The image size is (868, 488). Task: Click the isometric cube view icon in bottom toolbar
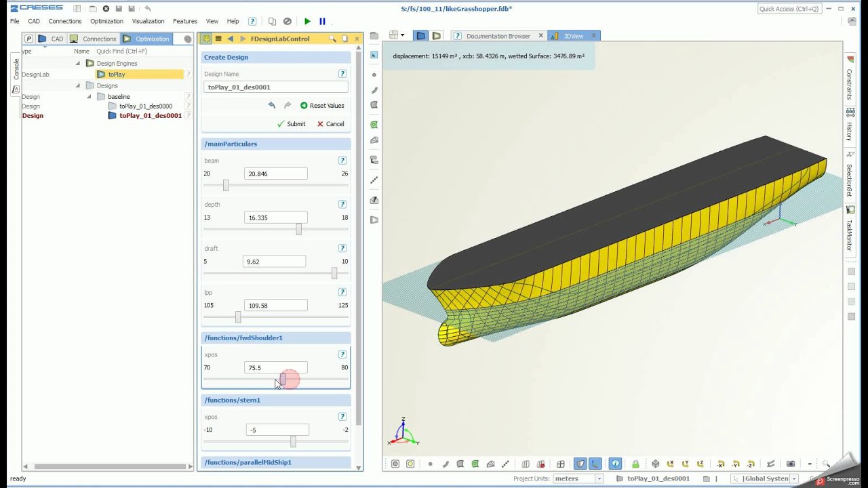[x=656, y=464]
